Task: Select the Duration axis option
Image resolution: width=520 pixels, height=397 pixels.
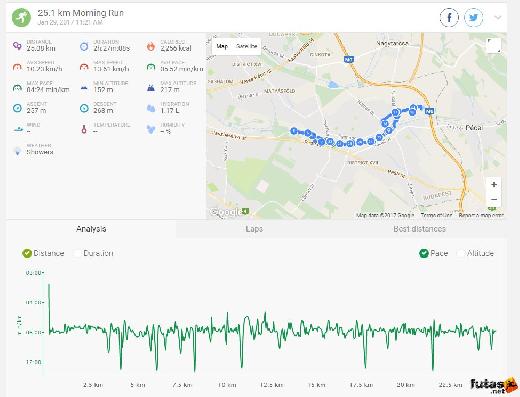Action: pos(93,253)
